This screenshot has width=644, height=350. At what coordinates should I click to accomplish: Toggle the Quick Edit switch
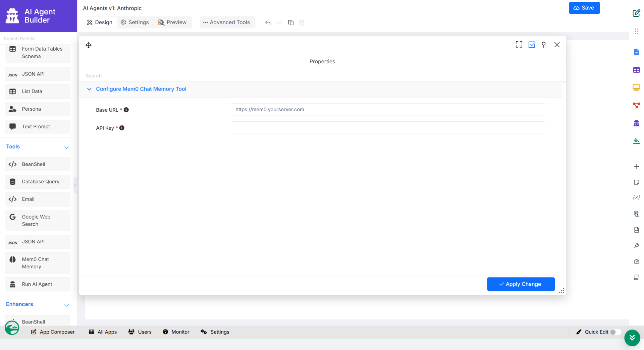[615, 332]
